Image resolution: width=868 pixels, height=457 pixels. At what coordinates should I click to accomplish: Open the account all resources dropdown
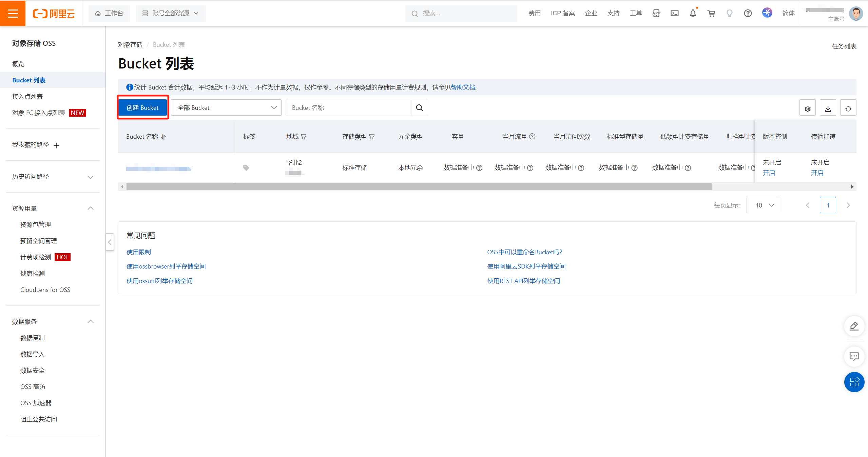pyautogui.click(x=171, y=13)
